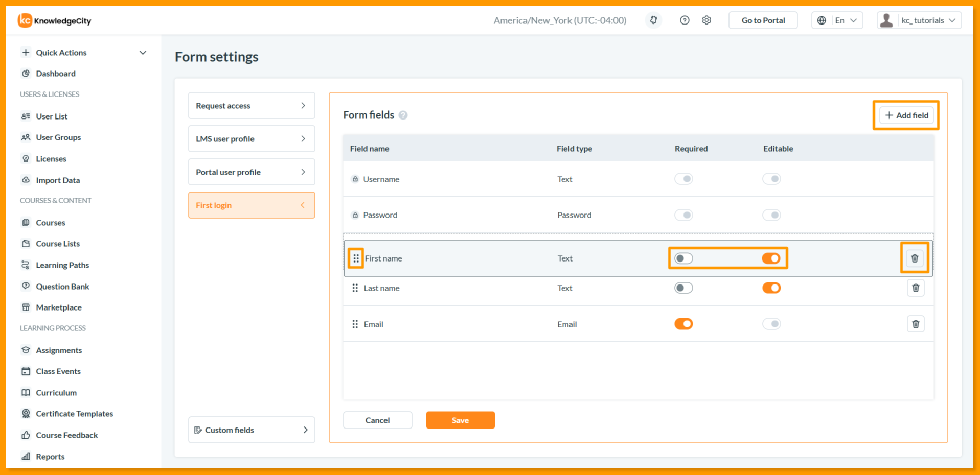Open the En language dropdown
Viewport: 980px width, 475px height.
pyautogui.click(x=837, y=20)
